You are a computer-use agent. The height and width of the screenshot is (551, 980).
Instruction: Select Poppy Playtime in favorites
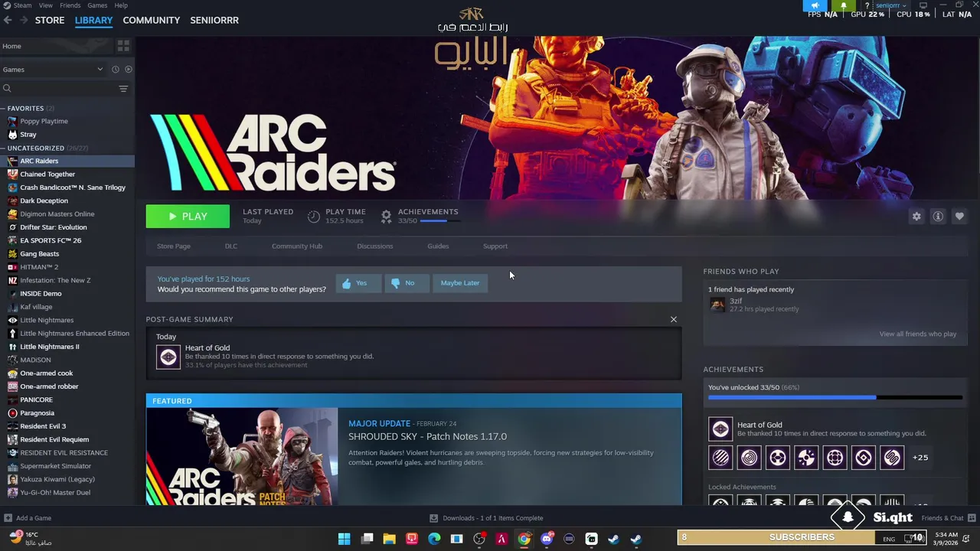click(67, 122)
